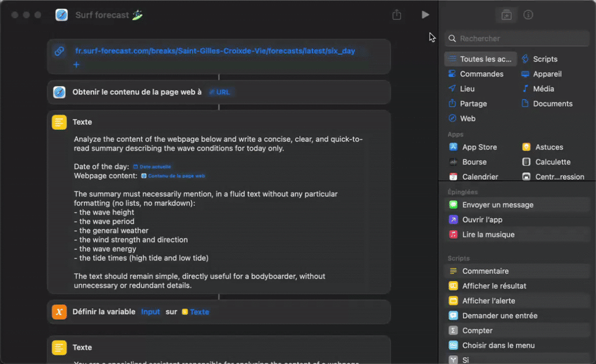Image resolution: width=596 pixels, height=364 pixels.
Task: Add the Lire la musique action
Action: (488, 235)
